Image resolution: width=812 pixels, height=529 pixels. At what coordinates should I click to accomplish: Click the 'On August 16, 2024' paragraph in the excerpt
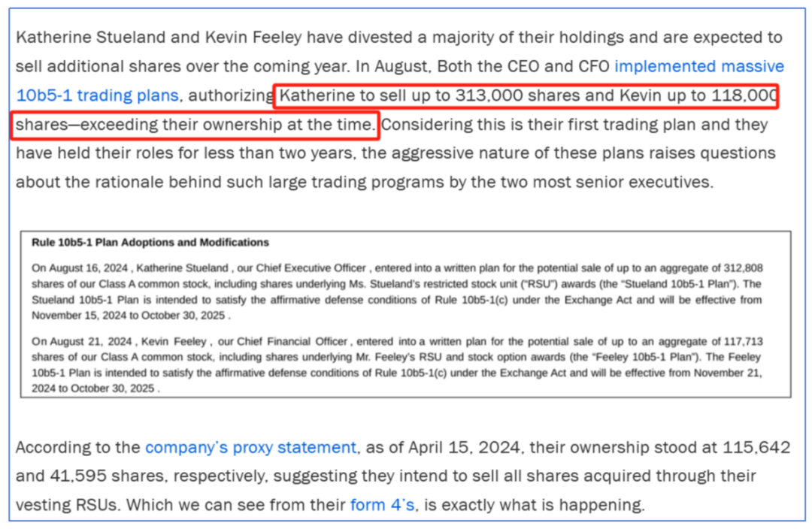click(x=79, y=268)
